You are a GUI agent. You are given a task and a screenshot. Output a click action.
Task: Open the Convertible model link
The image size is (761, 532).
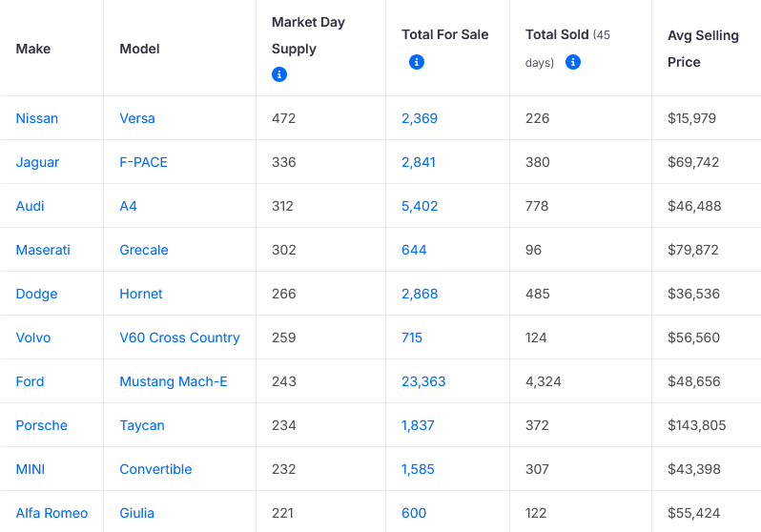(155, 469)
